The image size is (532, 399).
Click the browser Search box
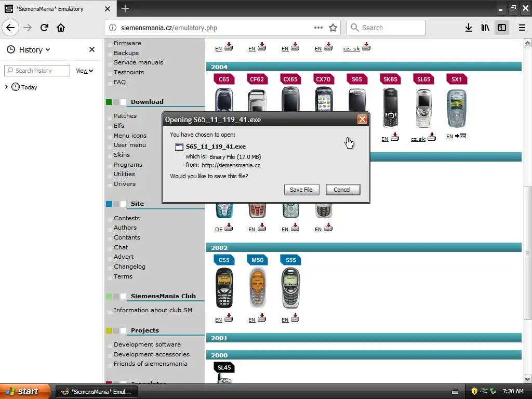click(x=385, y=28)
